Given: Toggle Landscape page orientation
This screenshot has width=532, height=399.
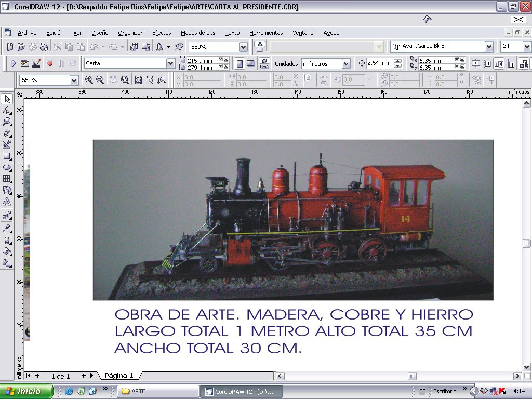Looking at the screenshot, I should 250,63.
